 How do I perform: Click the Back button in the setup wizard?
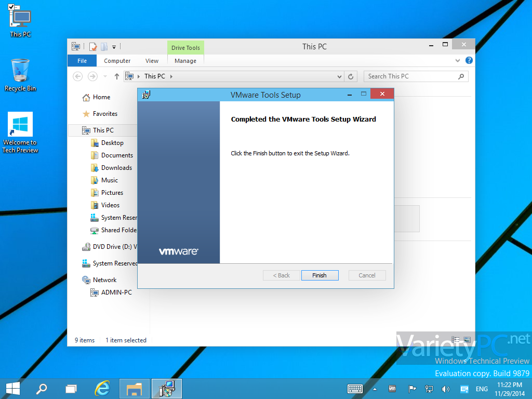coord(281,275)
